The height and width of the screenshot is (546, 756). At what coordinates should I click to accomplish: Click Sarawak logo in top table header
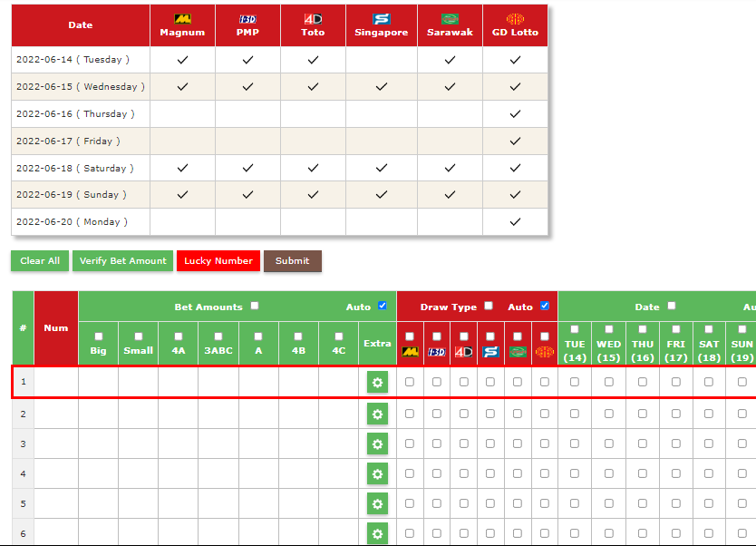pyautogui.click(x=450, y=19)
